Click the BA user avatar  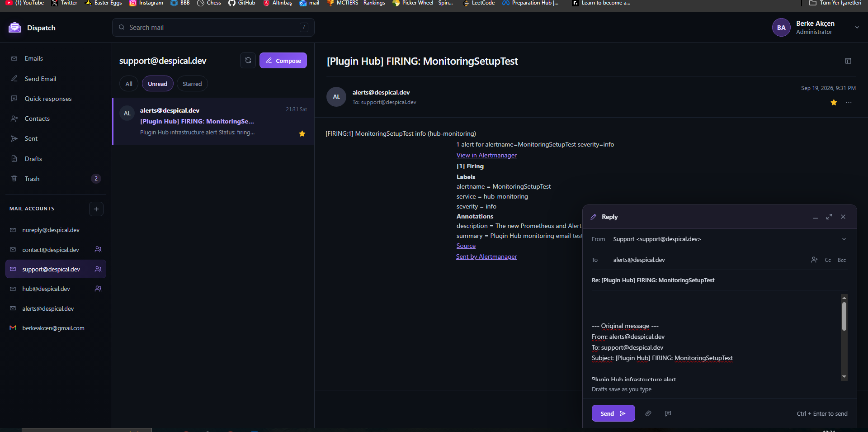(x=781, y=28)
